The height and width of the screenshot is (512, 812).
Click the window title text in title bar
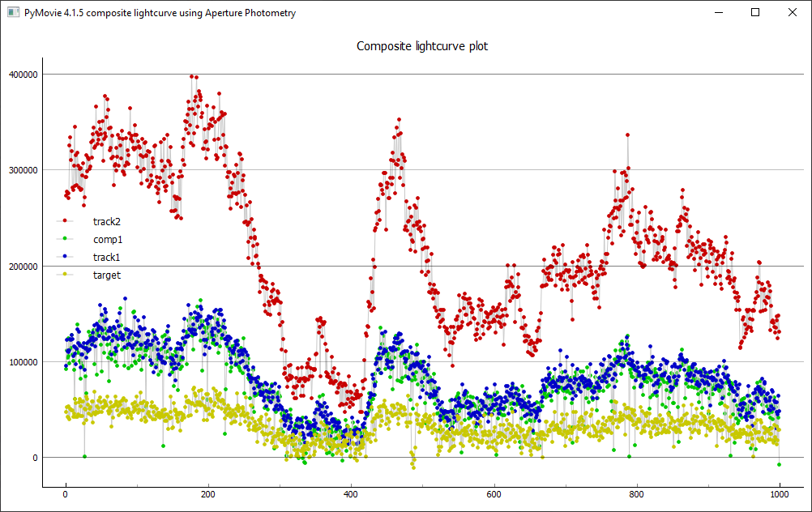pos(160,13)
